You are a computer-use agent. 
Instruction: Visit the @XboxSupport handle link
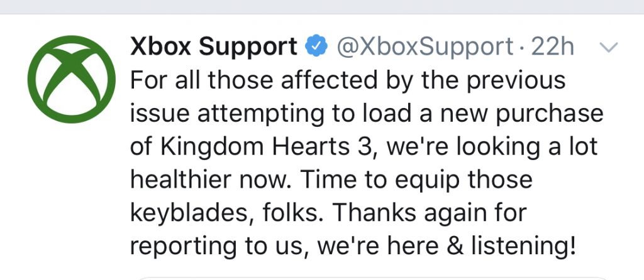coord(425,46)
